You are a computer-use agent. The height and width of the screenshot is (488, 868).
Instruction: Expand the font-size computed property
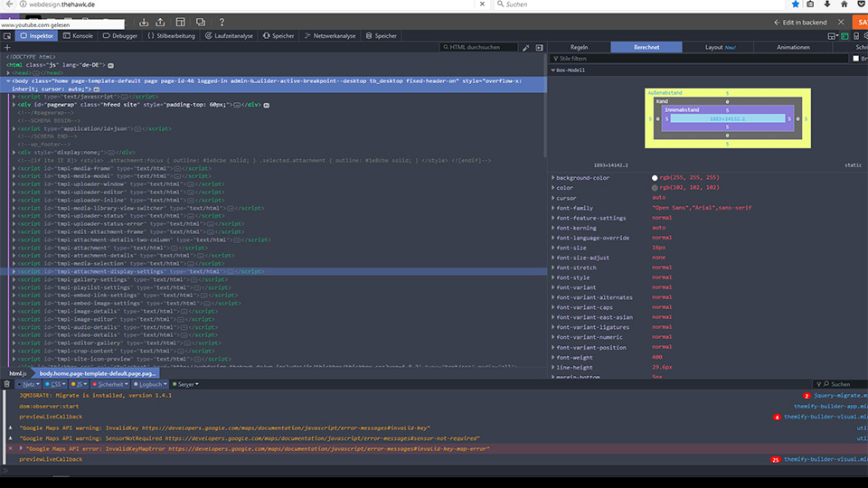pos(552,248)
